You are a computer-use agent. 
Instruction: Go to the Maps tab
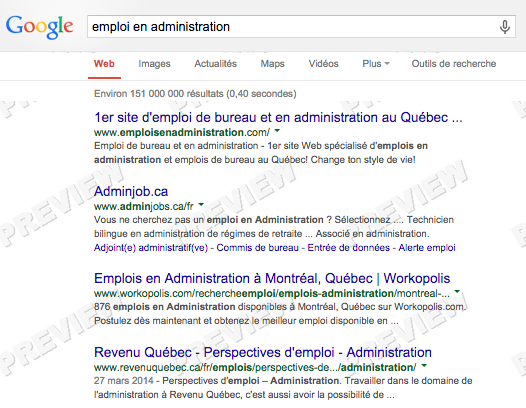click(272, 64)
